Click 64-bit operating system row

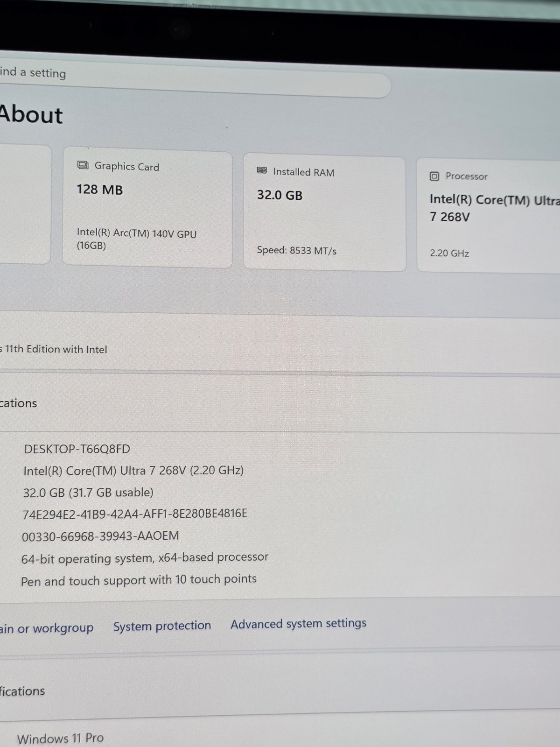pyautogui.click(x=145, y=558)
